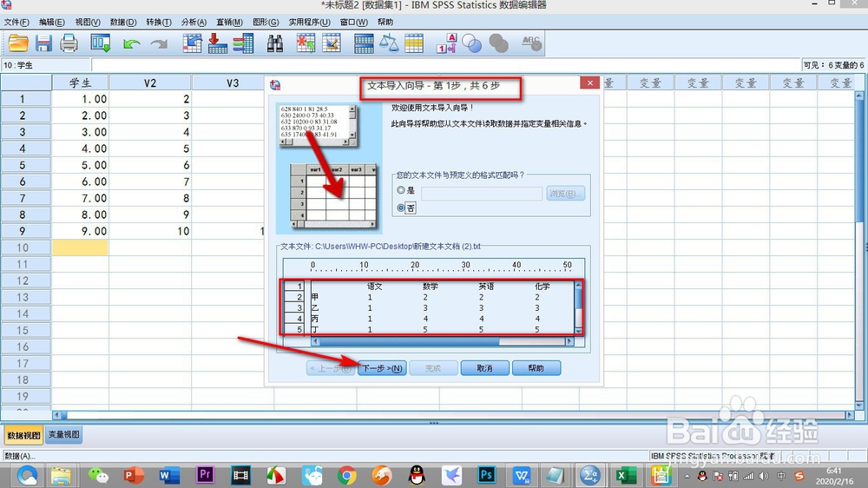Use variable sets circles icon
This screenshot has height=488, width=868.
point(471,43)
